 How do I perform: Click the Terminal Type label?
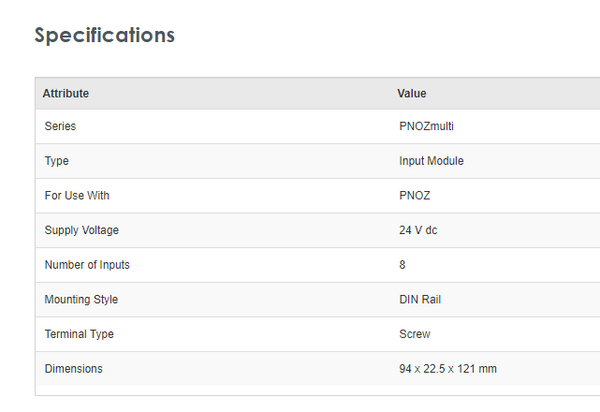pyautogui.click(x=80, y=334)
